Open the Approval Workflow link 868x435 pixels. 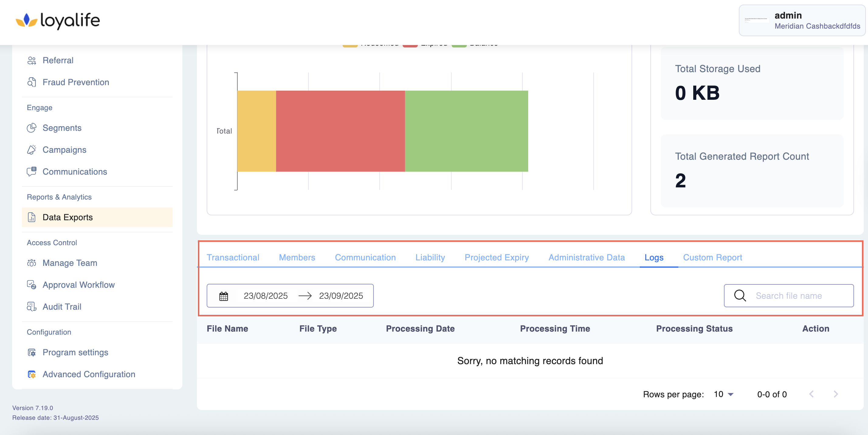[x=78, y=285]
